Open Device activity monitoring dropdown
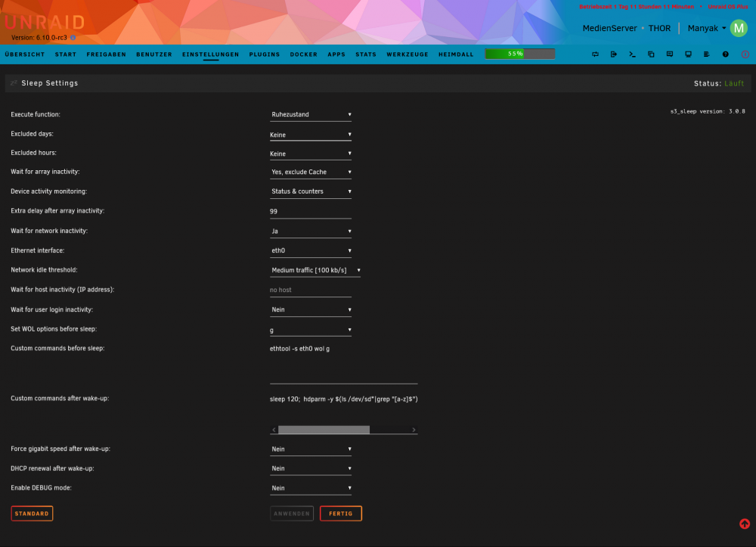756x547 pixels. pos(311,191)
